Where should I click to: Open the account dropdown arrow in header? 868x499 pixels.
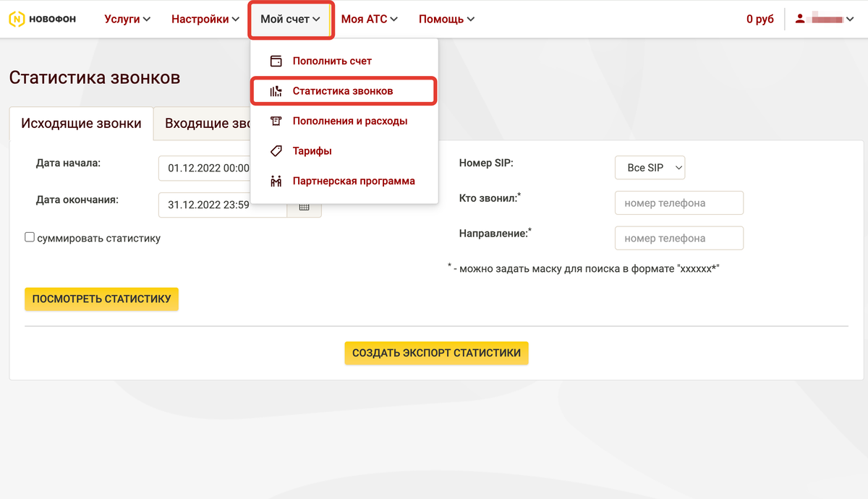click(849, 20)
